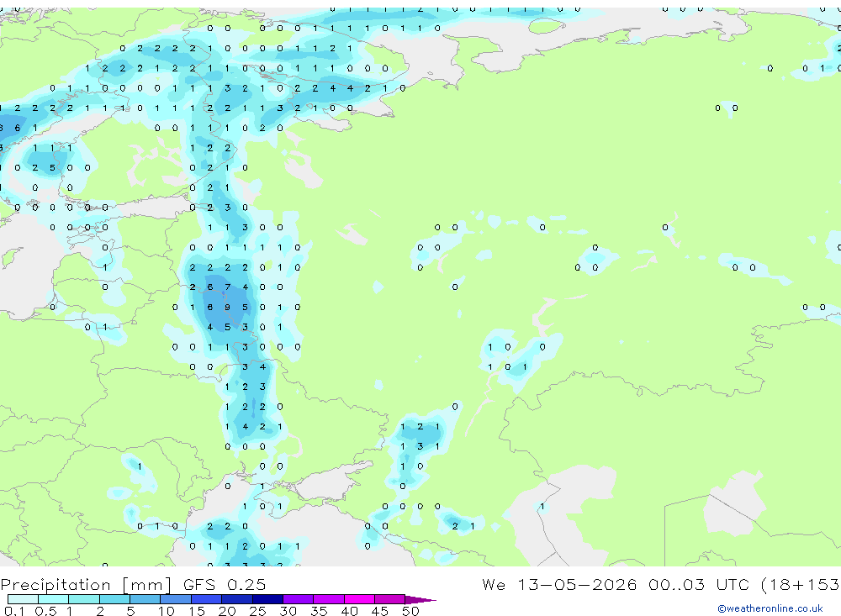
Task: Open the weatheronline.co.uk copyright link
Action: [770, 608]
